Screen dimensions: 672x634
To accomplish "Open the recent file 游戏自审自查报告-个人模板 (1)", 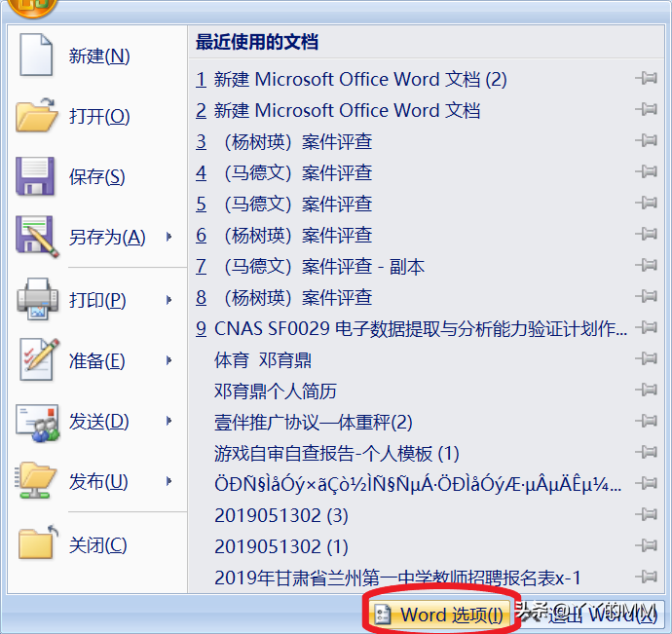I will pyautogui.click(x=336, y=454).
